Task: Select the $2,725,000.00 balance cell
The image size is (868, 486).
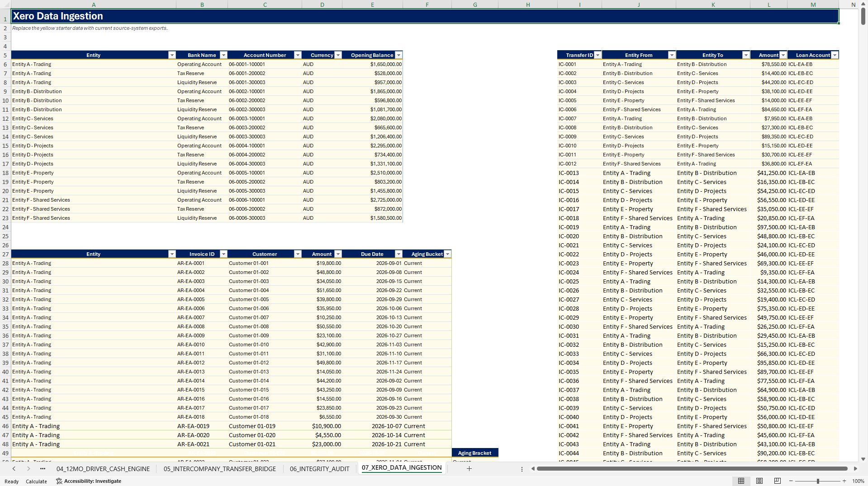Action: (x=372, y=200)
